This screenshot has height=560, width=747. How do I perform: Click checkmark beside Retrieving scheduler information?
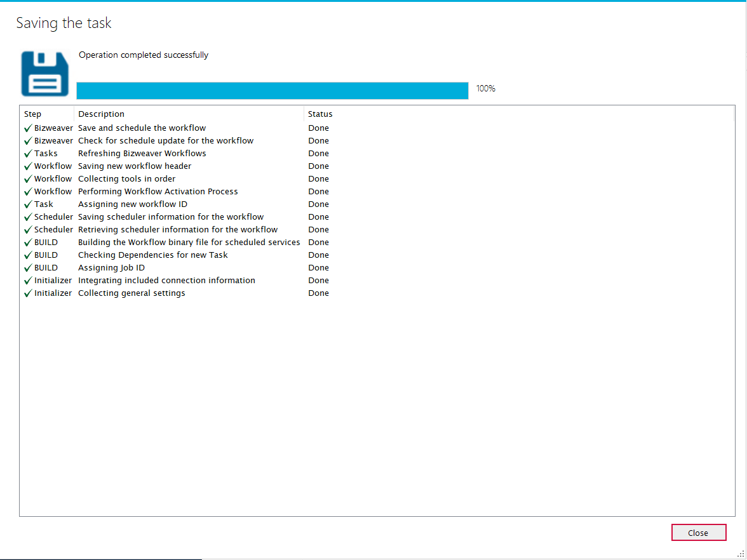click(x=28, y=230)
